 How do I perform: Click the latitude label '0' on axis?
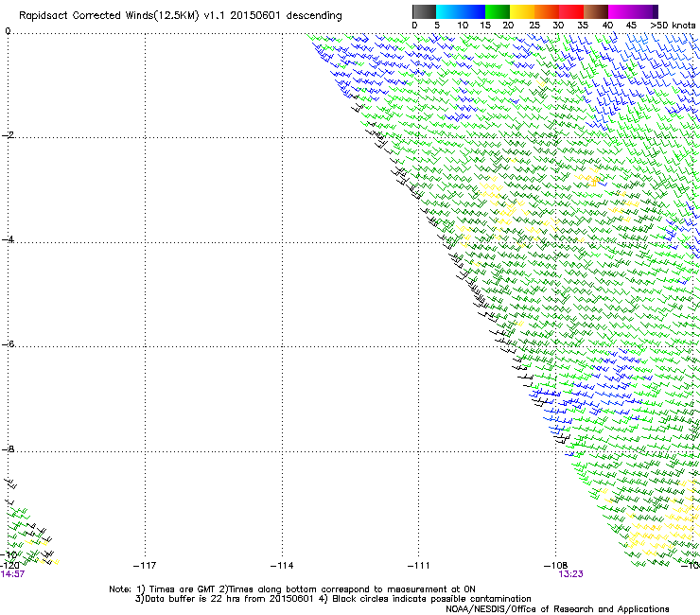pos(8,31)
